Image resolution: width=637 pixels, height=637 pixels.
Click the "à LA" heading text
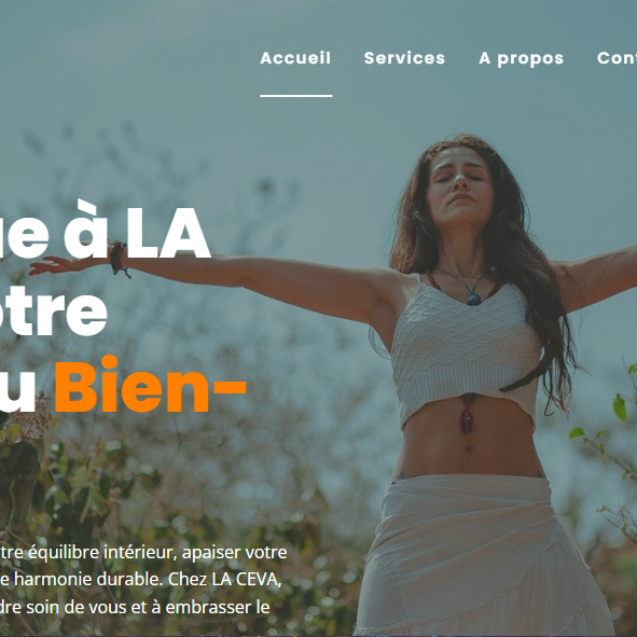point(137,231)
